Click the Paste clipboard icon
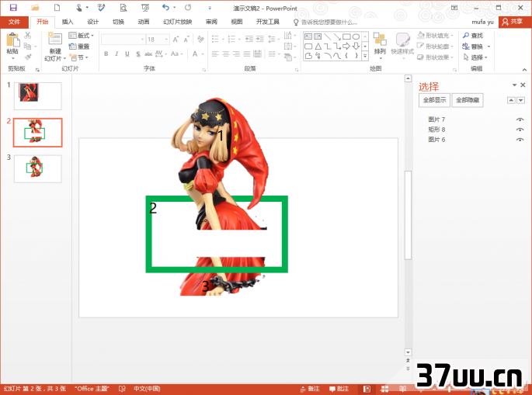 (x=12, y=40)
